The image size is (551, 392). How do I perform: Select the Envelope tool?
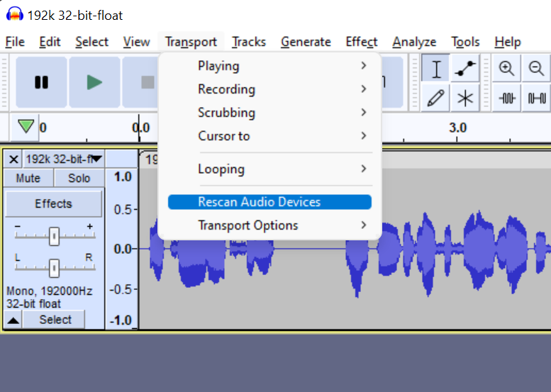coord(465,68)
